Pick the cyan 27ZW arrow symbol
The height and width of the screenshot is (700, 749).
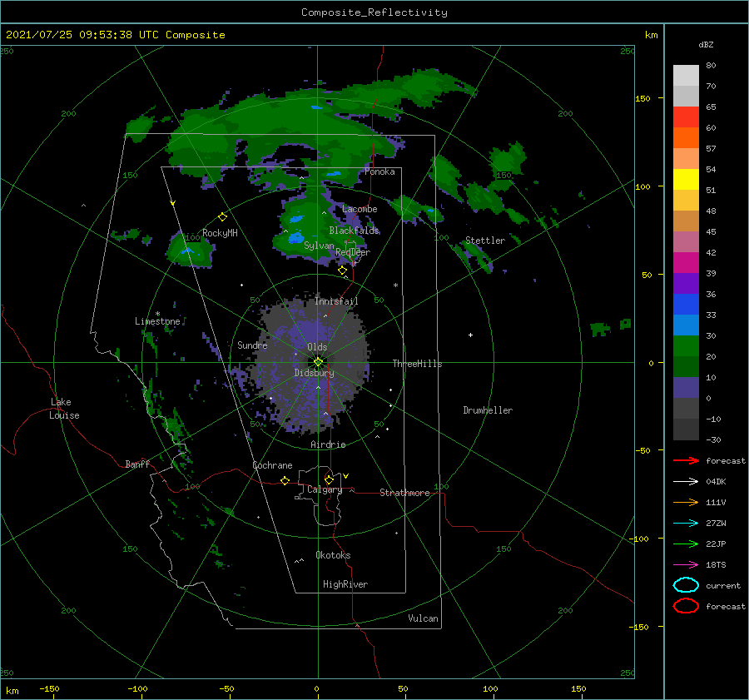click(x=686, y=524)
